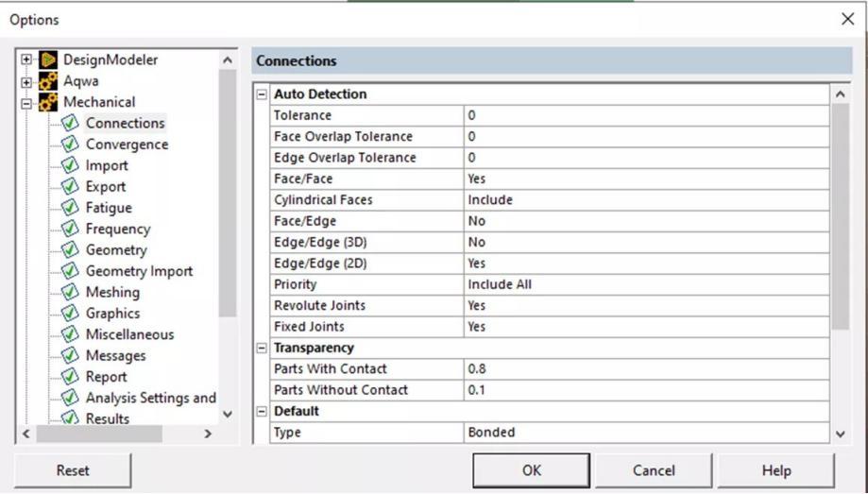
Task: Open the Geometry Import options page
Action: click(x=139, y=271)
